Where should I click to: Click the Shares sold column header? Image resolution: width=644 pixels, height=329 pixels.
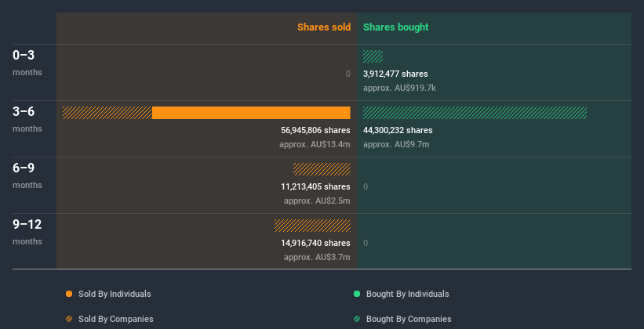click(324, 27)
